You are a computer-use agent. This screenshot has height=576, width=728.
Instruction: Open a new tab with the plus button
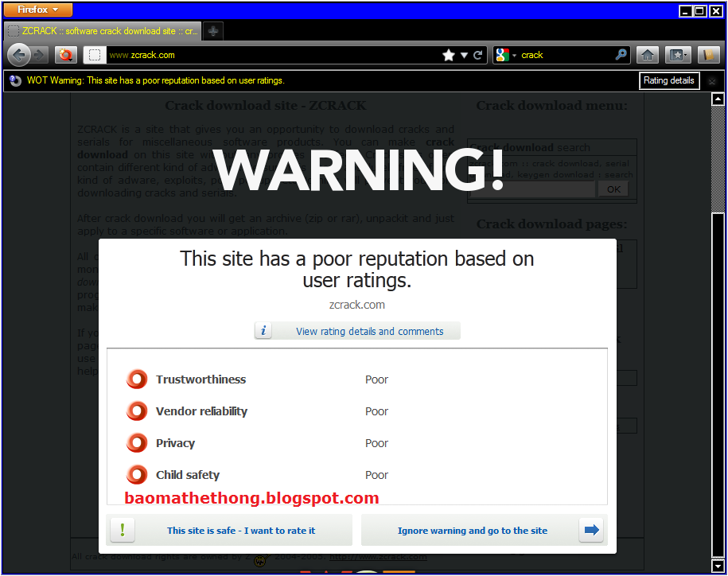pos(213,31)
